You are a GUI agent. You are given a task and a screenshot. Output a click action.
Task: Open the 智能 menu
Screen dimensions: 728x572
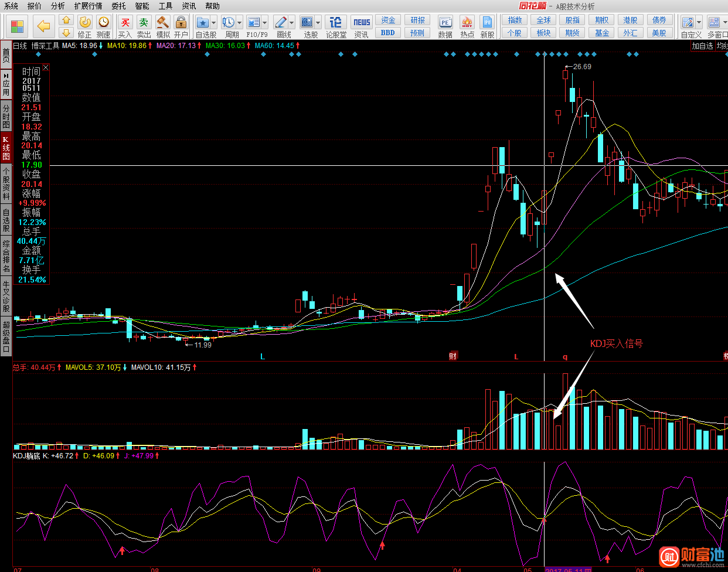[x=142, y=6]
